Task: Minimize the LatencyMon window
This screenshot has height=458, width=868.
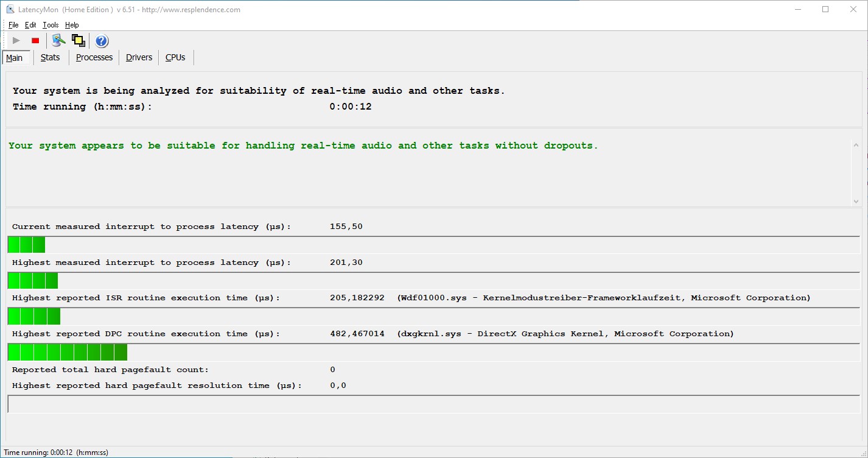Action: click(797, 9)
